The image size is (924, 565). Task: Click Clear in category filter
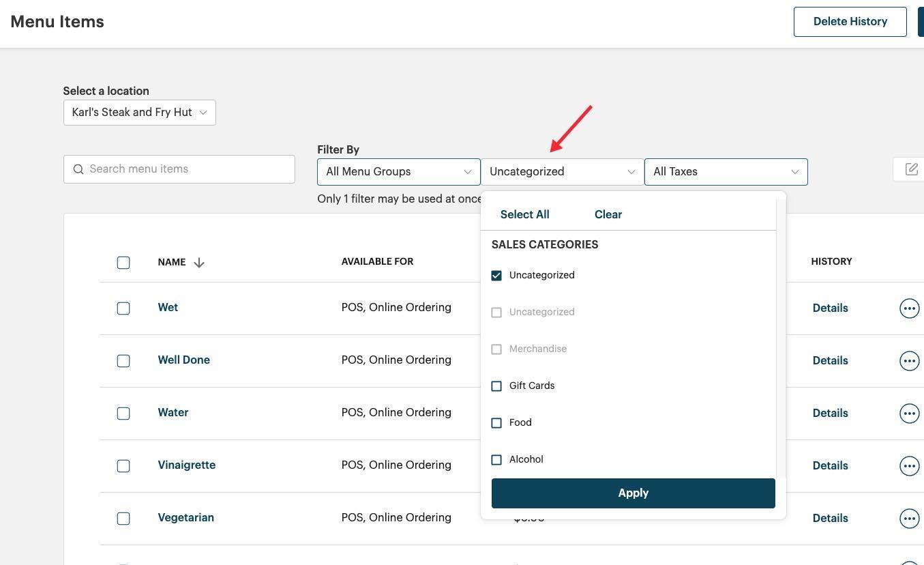click(608, 214)
